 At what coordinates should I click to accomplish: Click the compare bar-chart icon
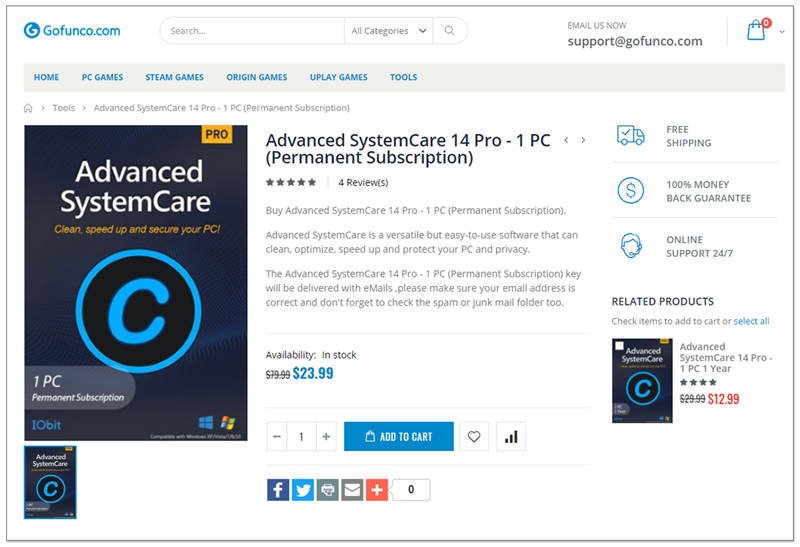point(511,437)
